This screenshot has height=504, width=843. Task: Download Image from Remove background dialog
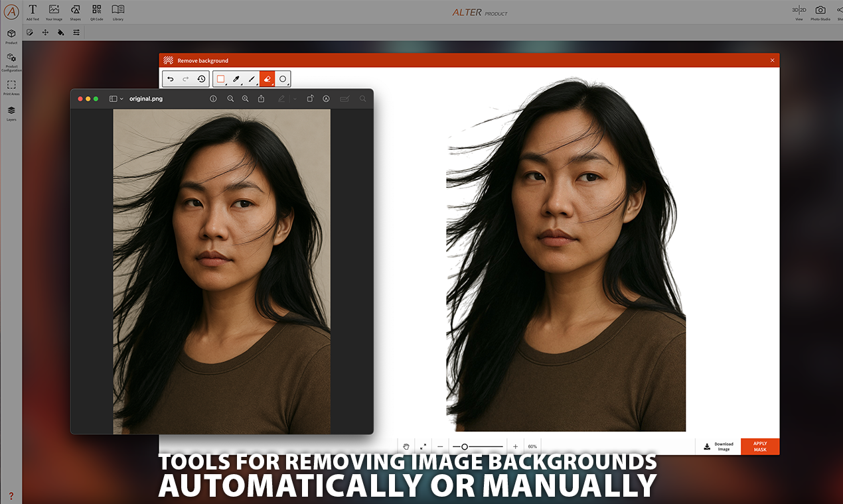pyautogui.click(x=718, y=446)
